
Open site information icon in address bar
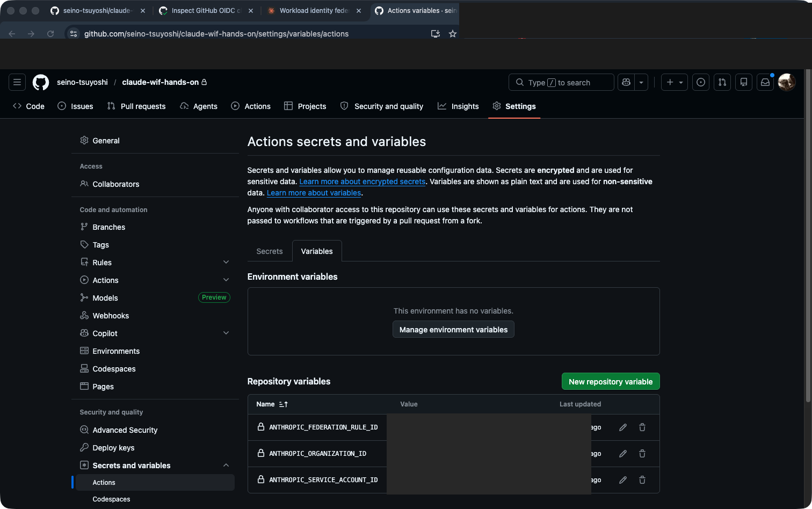pyautogui.click(x=74, y=34)
